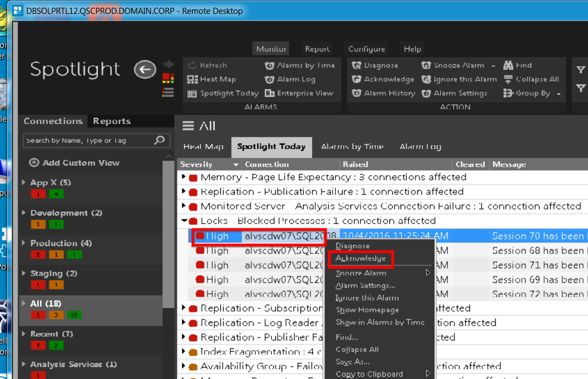Click the Group By button in the ribbon

click(x=526, y=93)
